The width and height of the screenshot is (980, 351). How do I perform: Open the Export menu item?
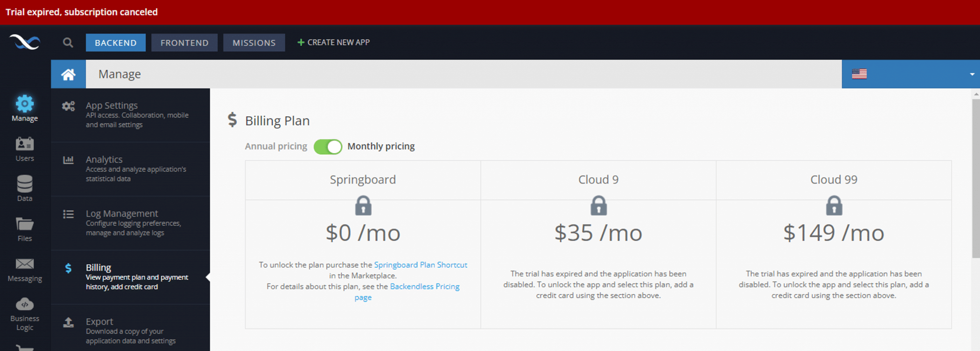[x=131, y=328]
